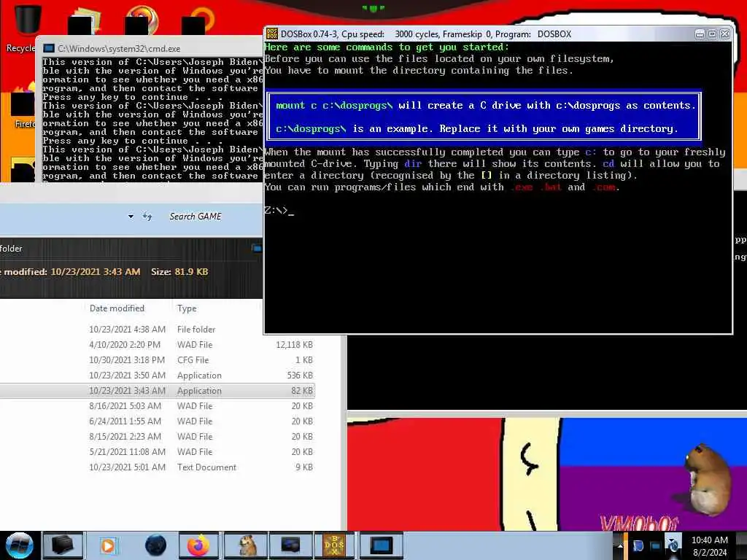Select the WAD File dated 8/15/2021 2:23 AM
The image size is (747, 560).
(158, 436)
